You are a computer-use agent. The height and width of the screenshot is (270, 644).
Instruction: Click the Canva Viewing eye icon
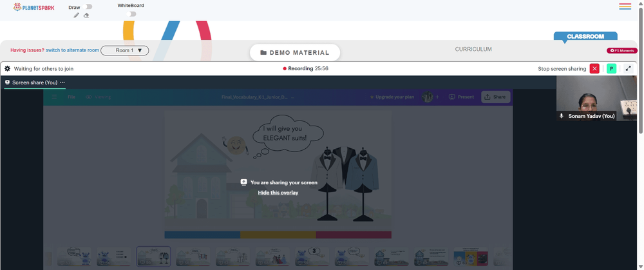(x=89, y=97)
